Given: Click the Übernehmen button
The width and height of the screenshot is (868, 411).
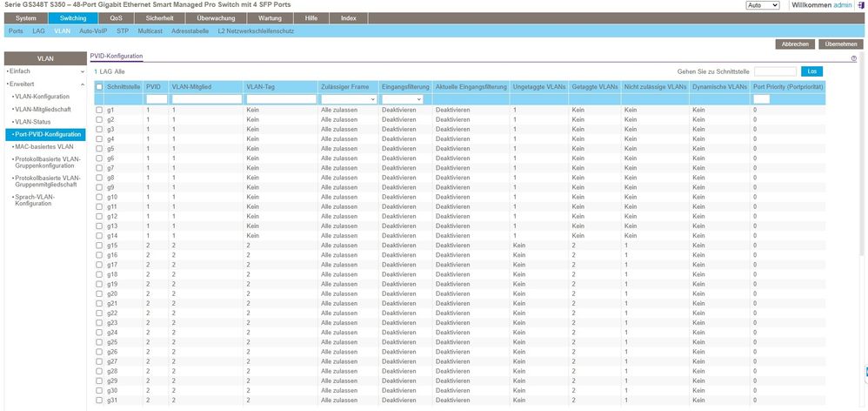Looking at the screenshot, I should pos(841,44).
